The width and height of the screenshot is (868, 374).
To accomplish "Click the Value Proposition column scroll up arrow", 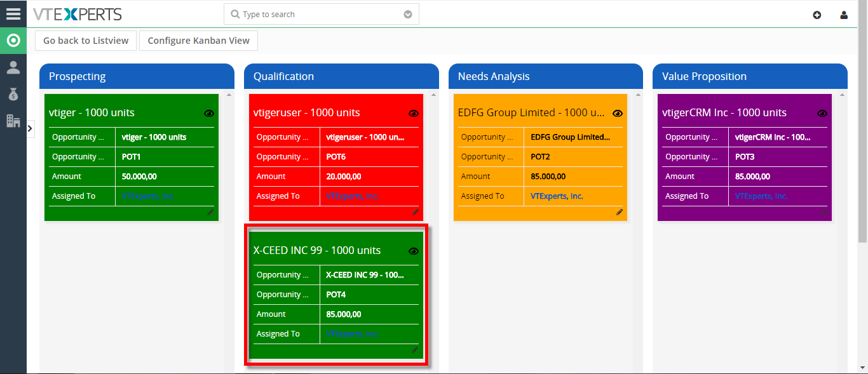I will click(843, 95).
